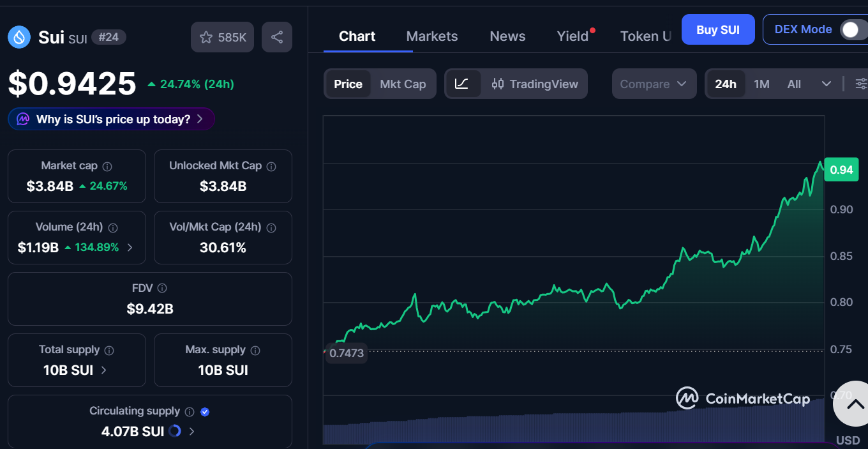This screenshot has height=449, width=868.
Task: Click the FDV info icon
Action: click(x=162, y=289)
